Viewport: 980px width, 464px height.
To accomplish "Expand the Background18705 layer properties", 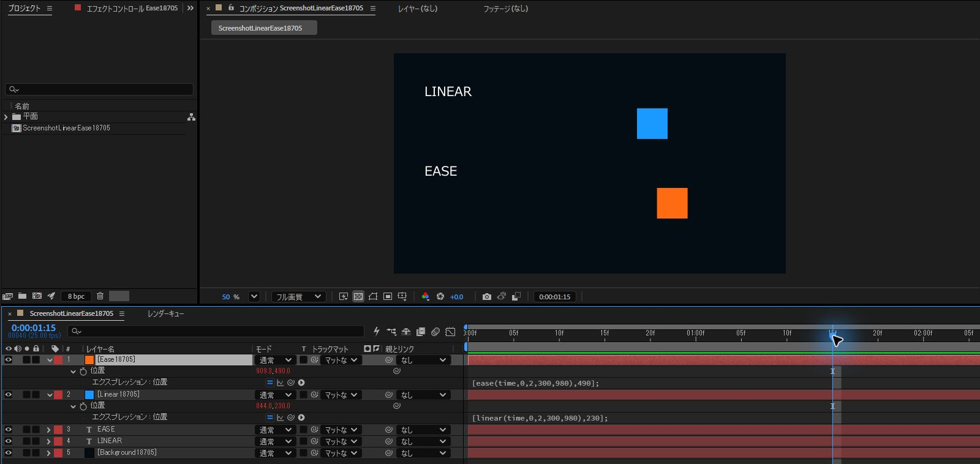I will 48,453.
